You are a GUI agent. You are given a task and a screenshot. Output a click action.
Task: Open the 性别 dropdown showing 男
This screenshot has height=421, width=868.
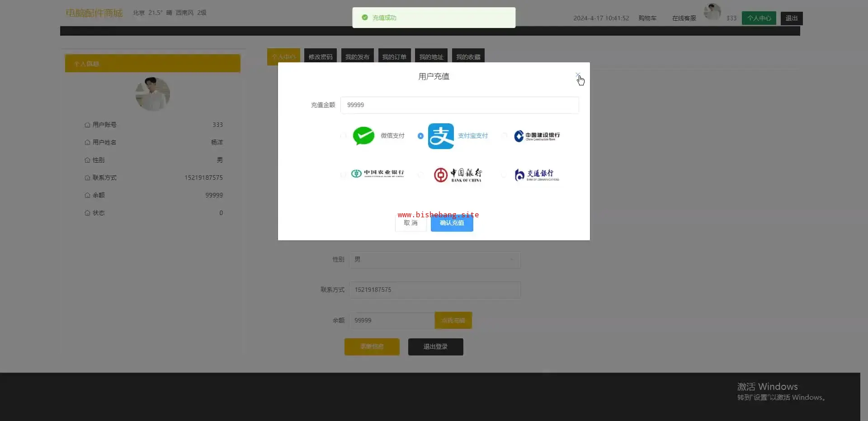(435, 260)
